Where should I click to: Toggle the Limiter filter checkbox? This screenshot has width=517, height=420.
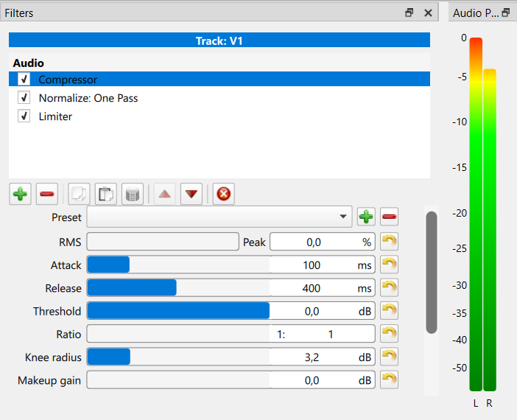24,116
